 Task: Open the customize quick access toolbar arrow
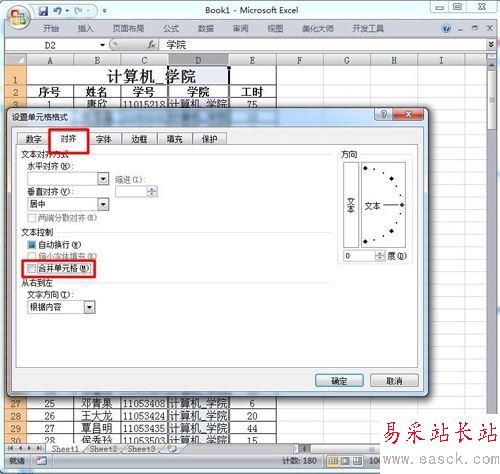104,11
